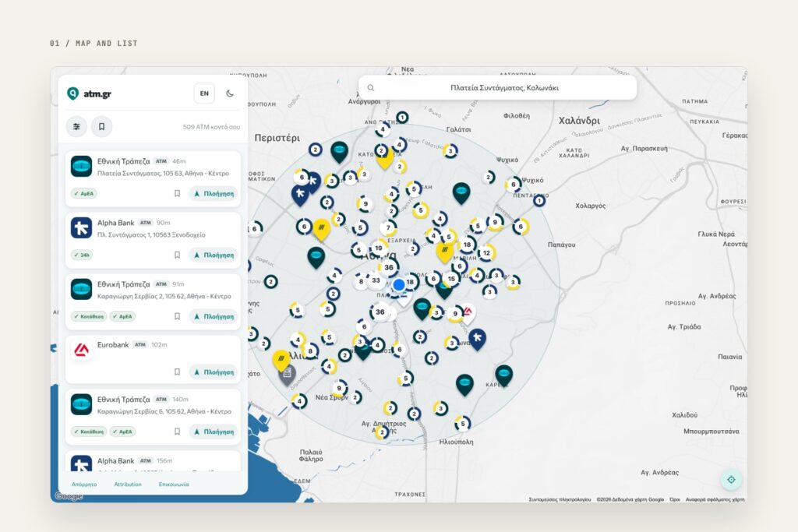Click the locate-me crosshair button on the map
Viewport: 798px width, 532px height.
731,480
